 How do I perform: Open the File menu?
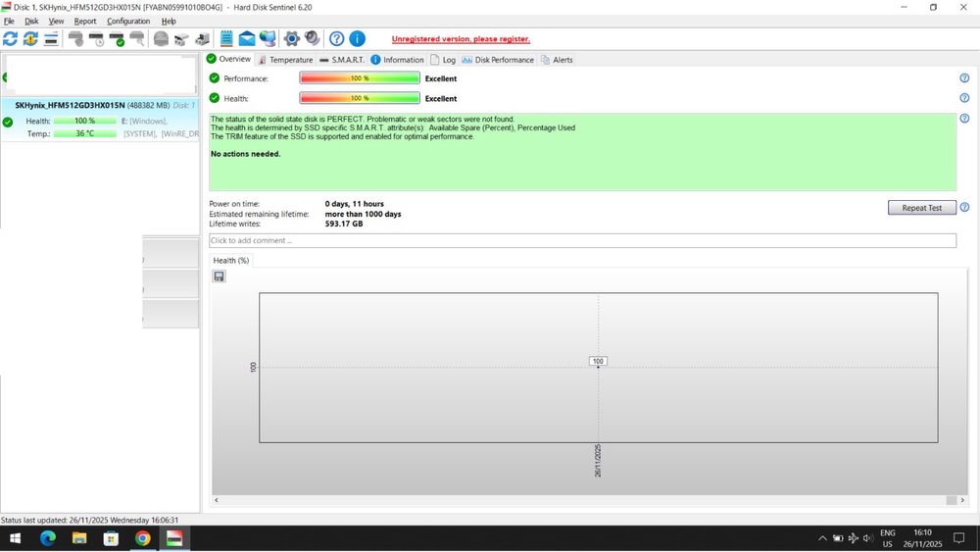point(9,21)
